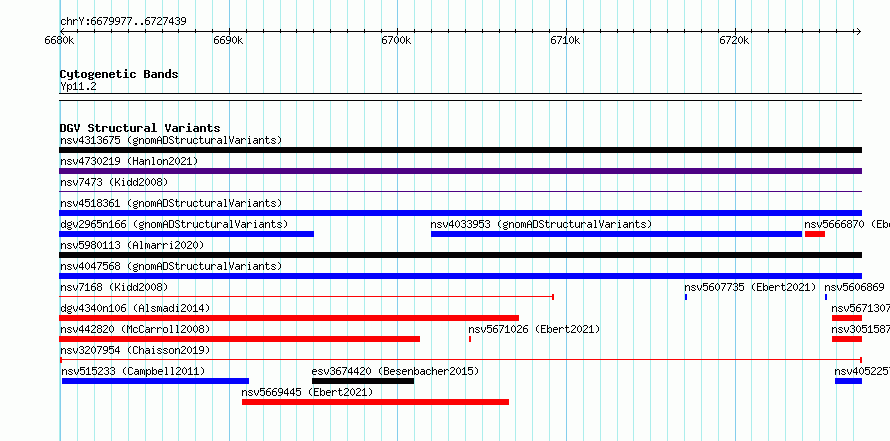The height and width of the screenshot is (441, 890).
Task: Click the dgv2965n166 blue variant bar
Action: click(x=187, y=234)
